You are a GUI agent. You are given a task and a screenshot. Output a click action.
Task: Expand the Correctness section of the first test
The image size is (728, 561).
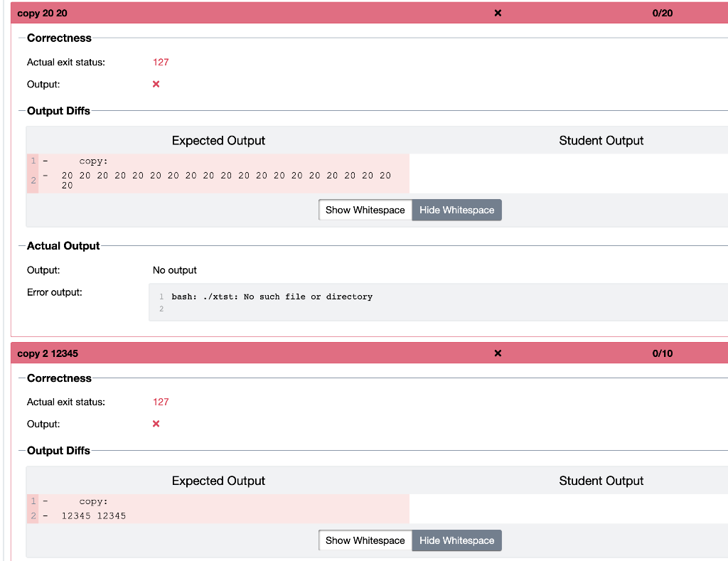point(58,38)
